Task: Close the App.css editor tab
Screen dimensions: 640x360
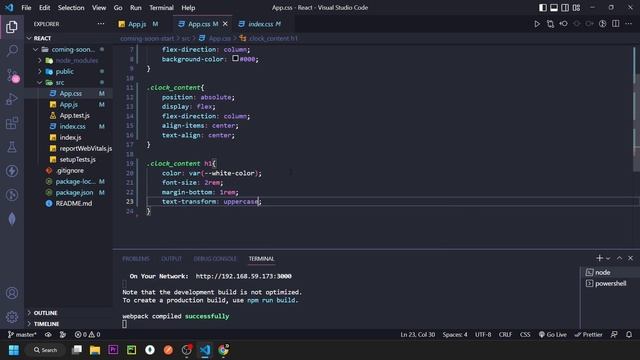Action: click(225, 24)
